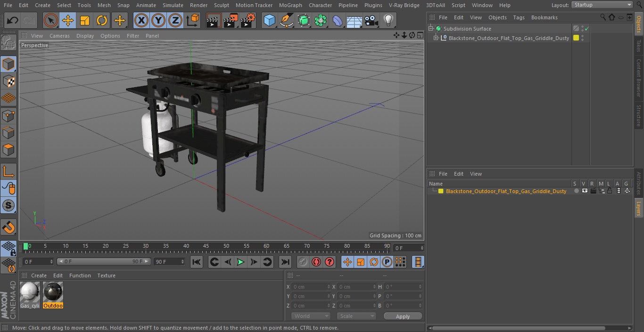Screen dimensions: 644x332
Task: Toggle layer solo dot in Layers manager
Action: click(576, 191)
